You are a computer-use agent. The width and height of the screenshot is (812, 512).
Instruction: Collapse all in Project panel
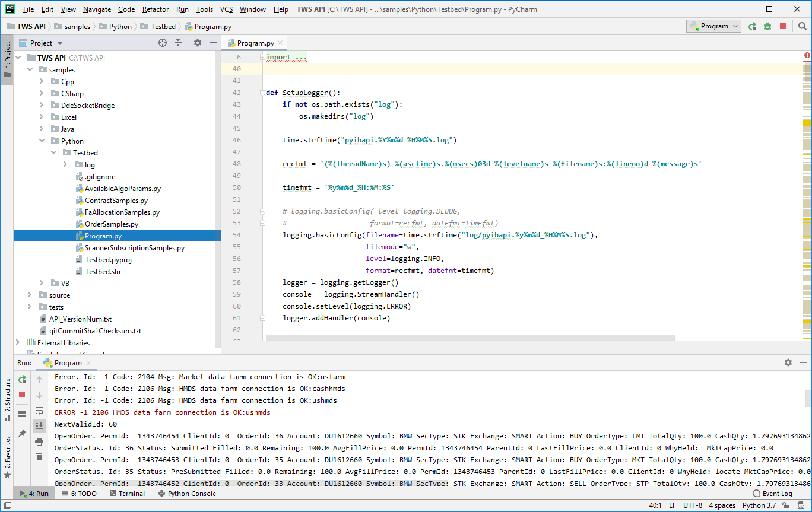(178, 43)
